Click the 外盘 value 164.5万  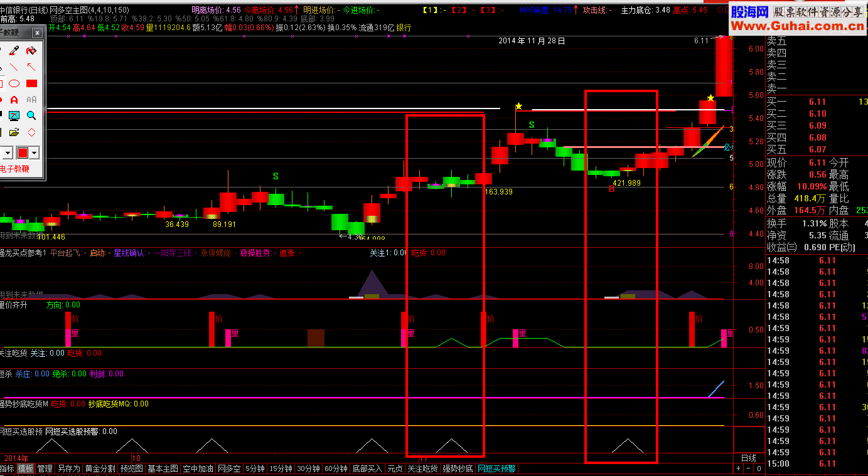[810, 210]
